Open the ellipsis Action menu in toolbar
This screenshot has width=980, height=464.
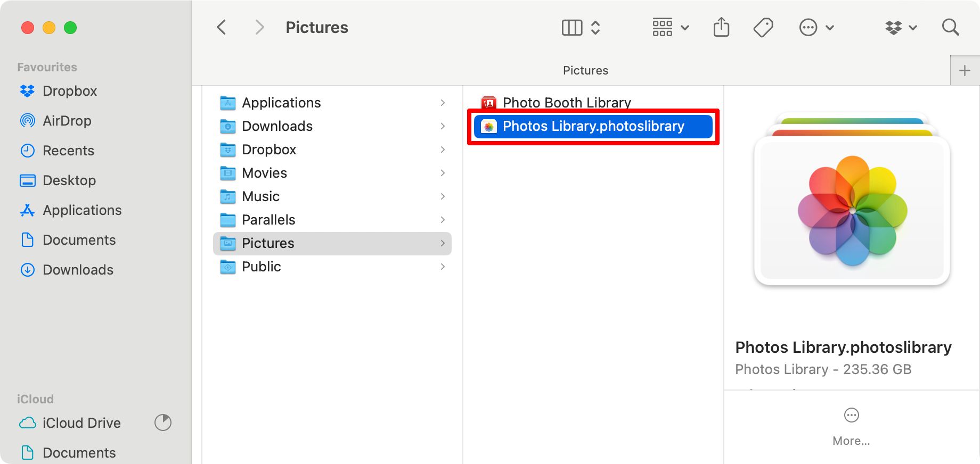tap(816, 27)
